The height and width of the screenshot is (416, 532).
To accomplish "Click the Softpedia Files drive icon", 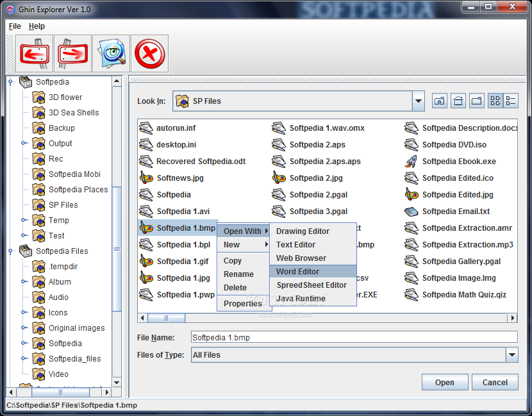I will (x=26, y=251).
